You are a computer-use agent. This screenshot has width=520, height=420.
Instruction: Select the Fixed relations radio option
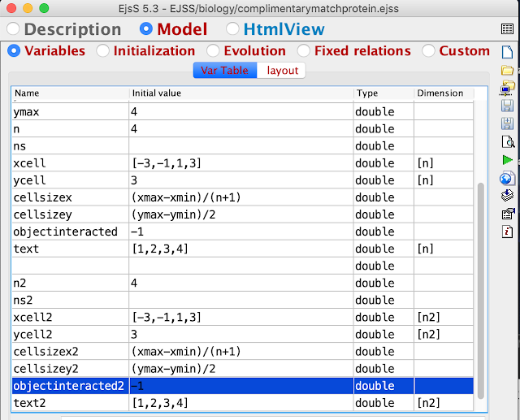[x=303, y=50]
